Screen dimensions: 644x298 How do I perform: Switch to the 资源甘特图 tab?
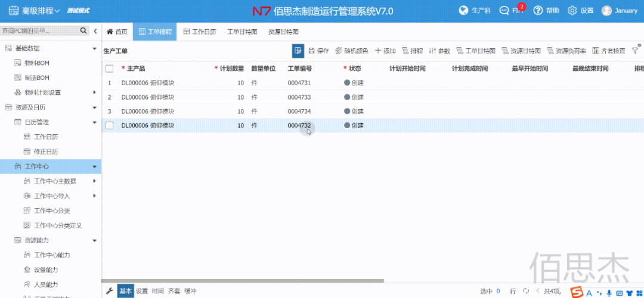point(283,32)
